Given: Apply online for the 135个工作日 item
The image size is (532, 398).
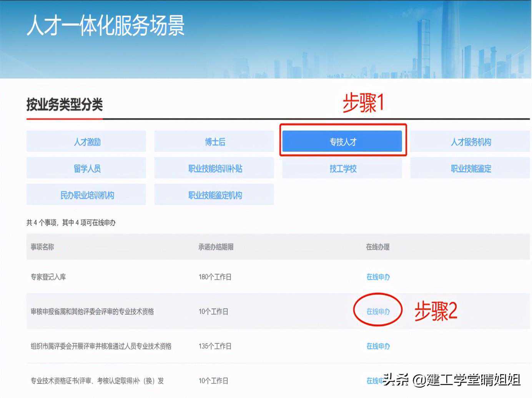Looking at the screenshot, I should click(378, 346).
